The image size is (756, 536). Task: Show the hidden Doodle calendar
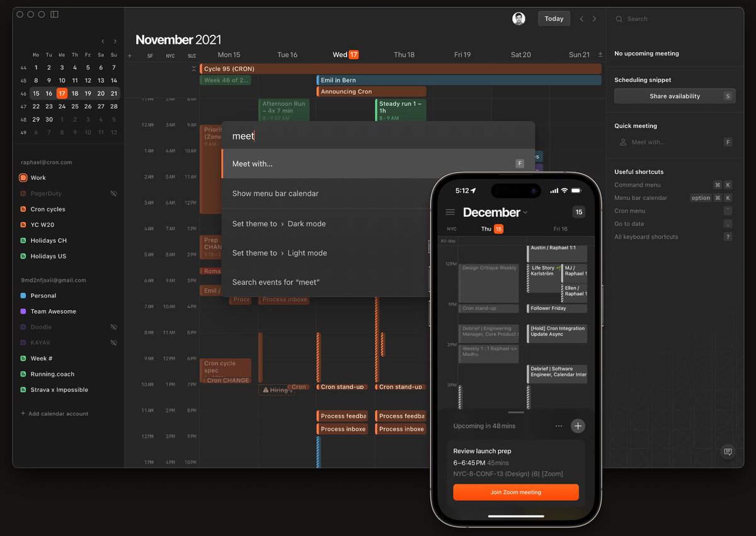(114, 327)
